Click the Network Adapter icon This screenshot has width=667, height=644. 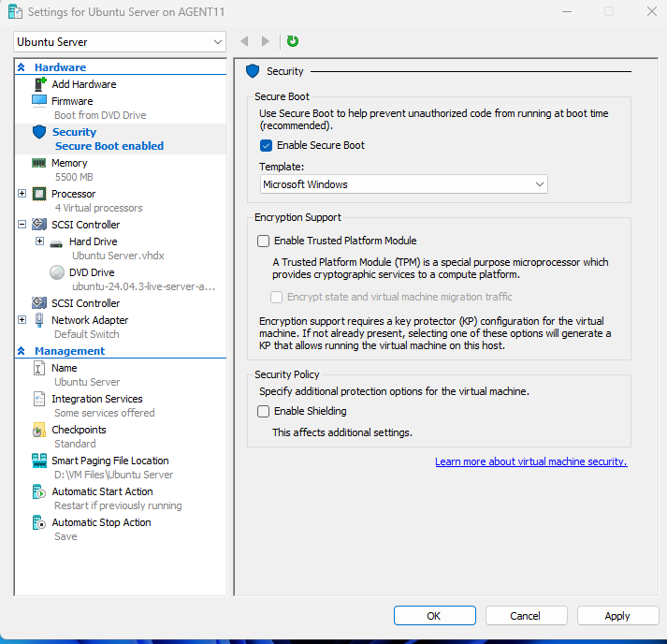pyautogui.click(x=39, y=320)
